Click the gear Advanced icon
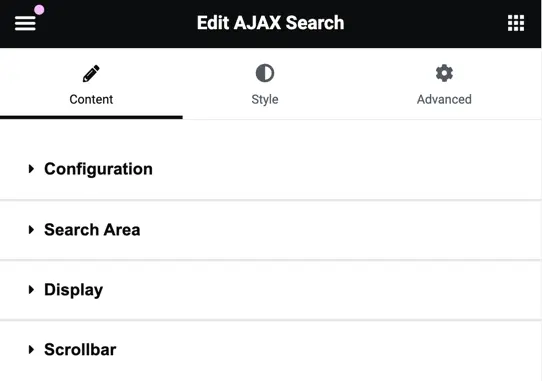This screenshot has height=381, width=542. pyautogui.click(x=444, y=73)
